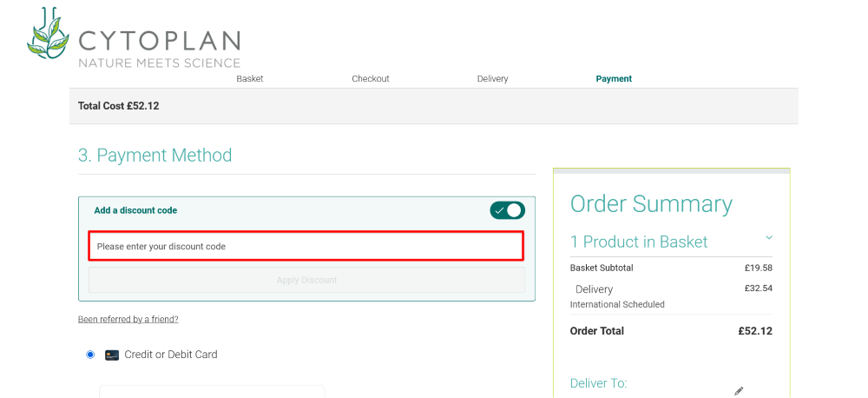This screenshot has height=398, width=868.
Task: Click the 3. Payment Method heading
Action: 155,156
